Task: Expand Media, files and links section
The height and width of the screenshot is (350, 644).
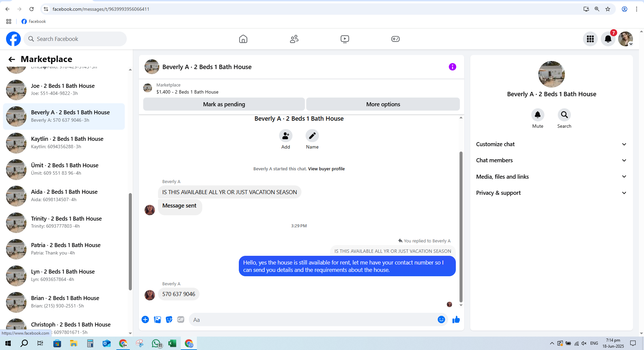Action: point(551,177)
